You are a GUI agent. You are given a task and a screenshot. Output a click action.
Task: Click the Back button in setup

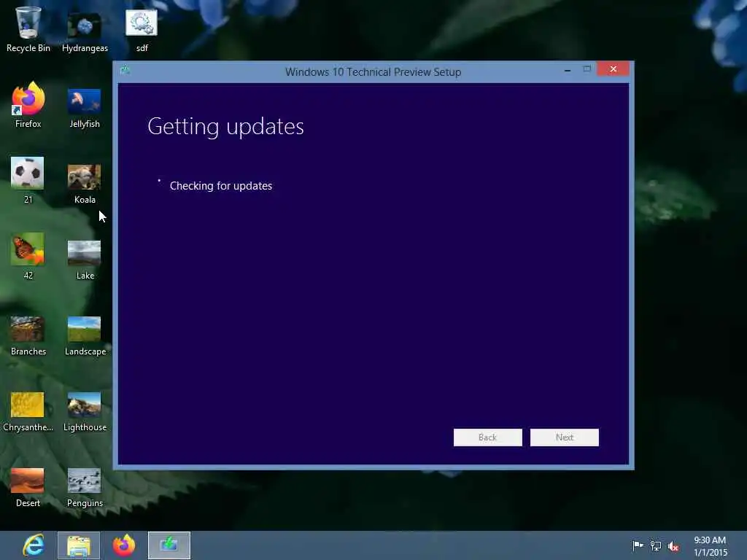pyautogui.click(x=488, y=437)
